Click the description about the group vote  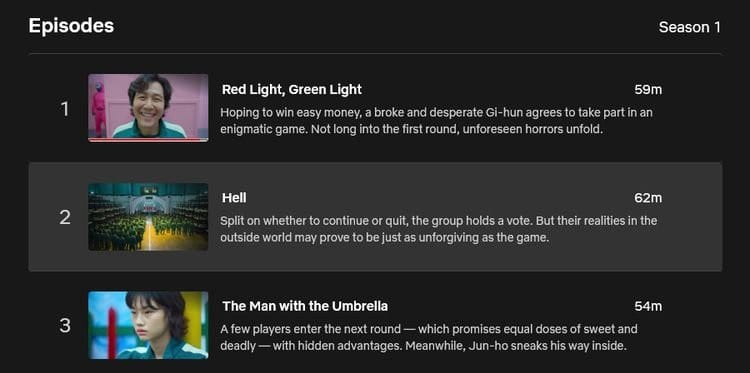coord(438,229)
